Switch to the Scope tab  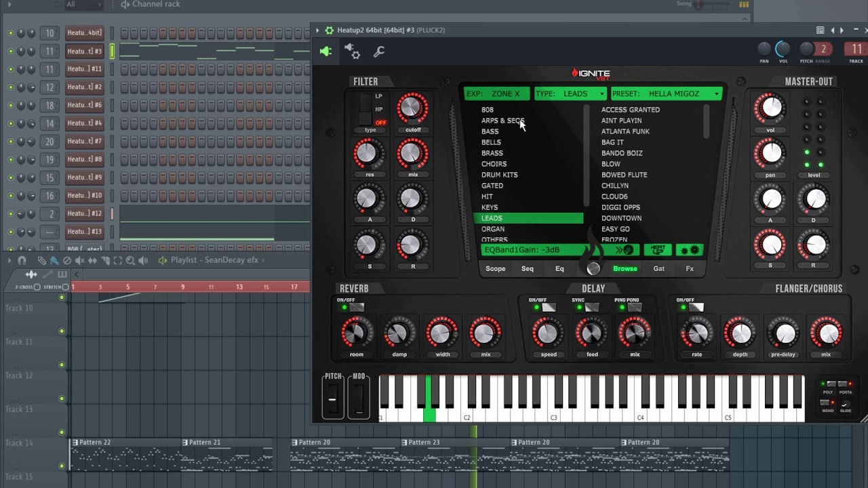495,268
